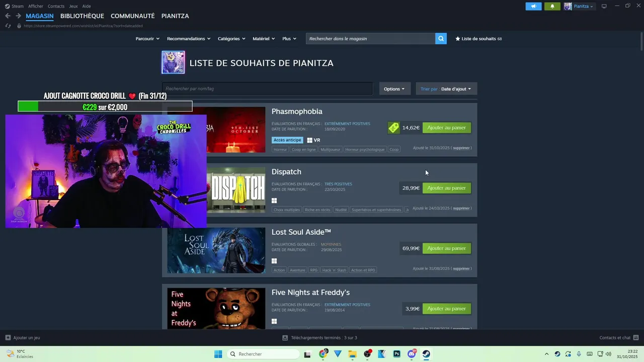Click the page vertical scrollbar
The width and height of the screenshot is (644, 362).
[x=641, y=40]
